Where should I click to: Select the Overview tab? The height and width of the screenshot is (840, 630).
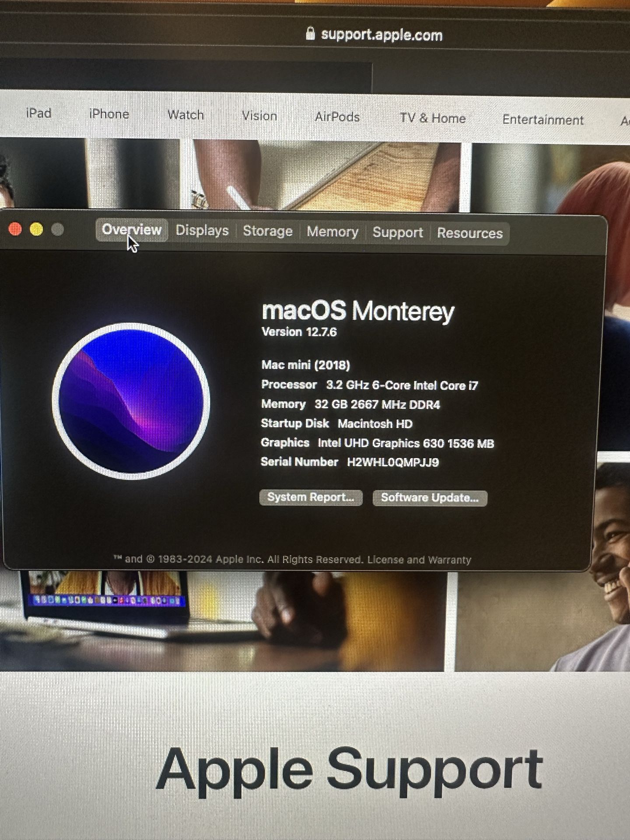tap(132, 230)
